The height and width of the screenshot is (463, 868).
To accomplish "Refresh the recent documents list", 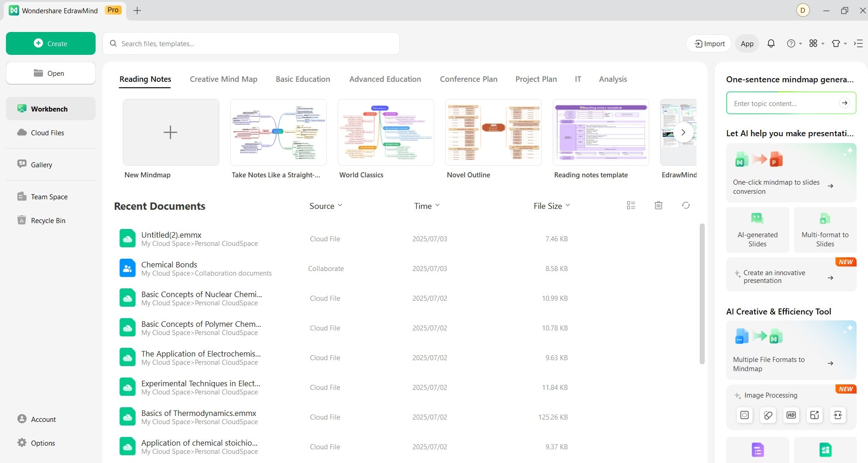I will click(686, 205).
